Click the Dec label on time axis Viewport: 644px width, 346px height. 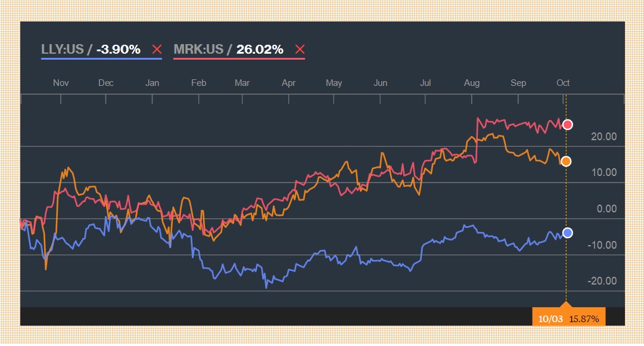click(105, 83)
